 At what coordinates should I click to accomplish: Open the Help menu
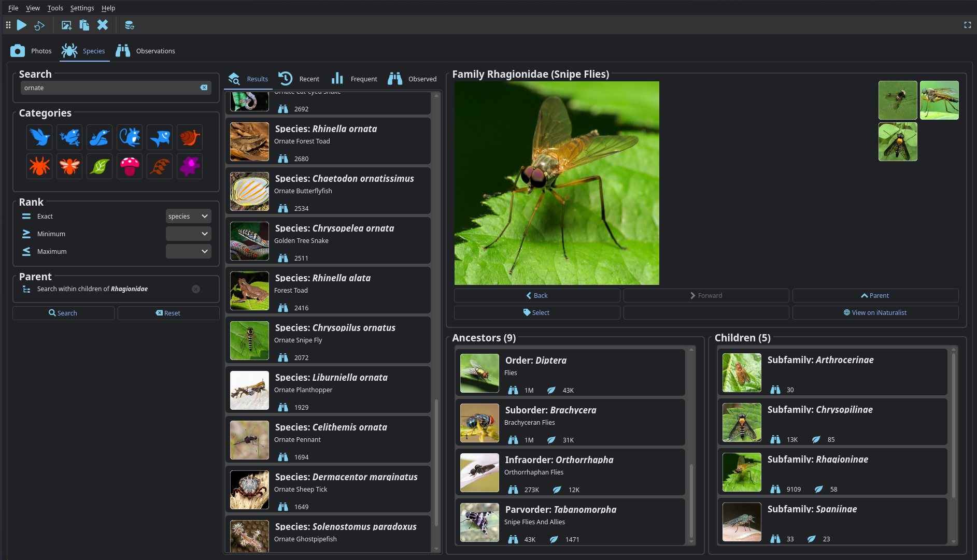click(108, 8)
